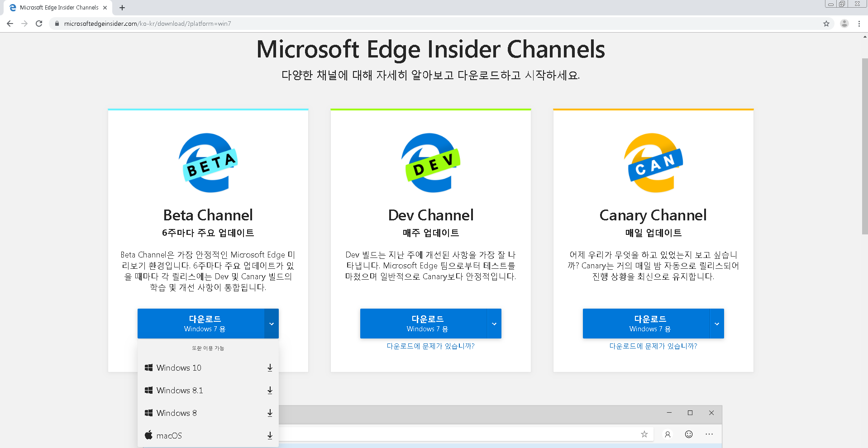Go back using the browser back arrow
Image resolution: width=868 pixels, height=448 pixels.
click(x=10, y=24)
